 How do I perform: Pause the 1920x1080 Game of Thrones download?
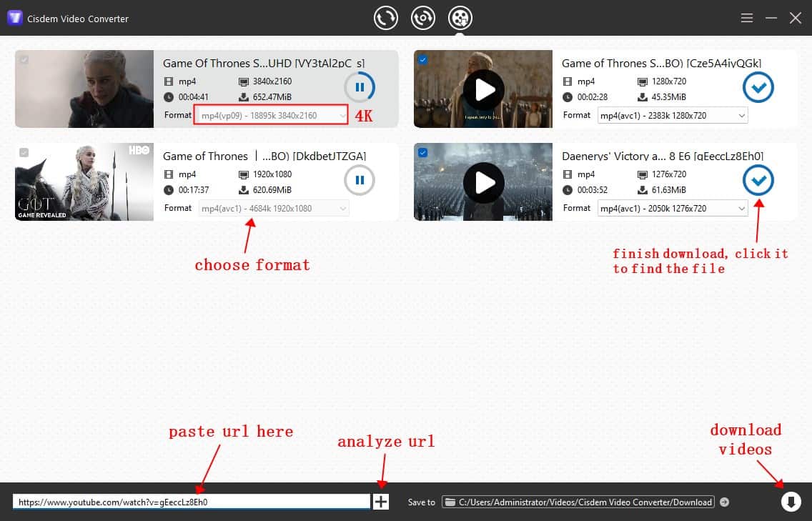click(x=360, y=180)
